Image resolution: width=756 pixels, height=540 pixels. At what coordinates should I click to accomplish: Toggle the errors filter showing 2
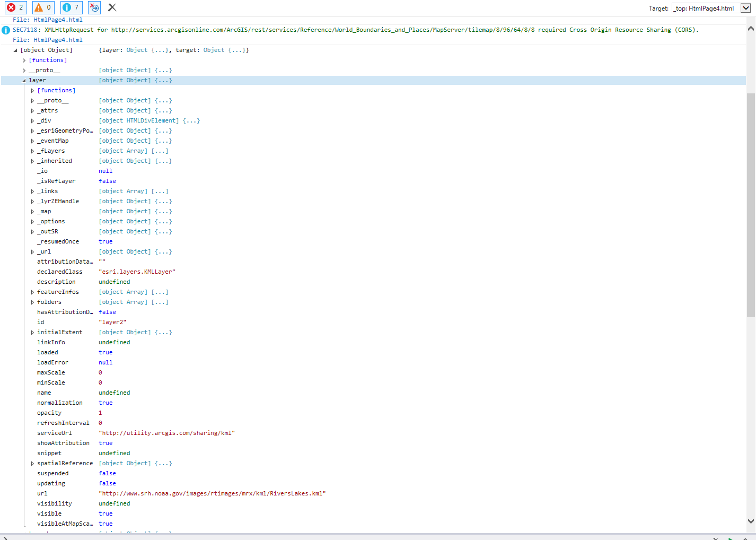coord(15,7)
